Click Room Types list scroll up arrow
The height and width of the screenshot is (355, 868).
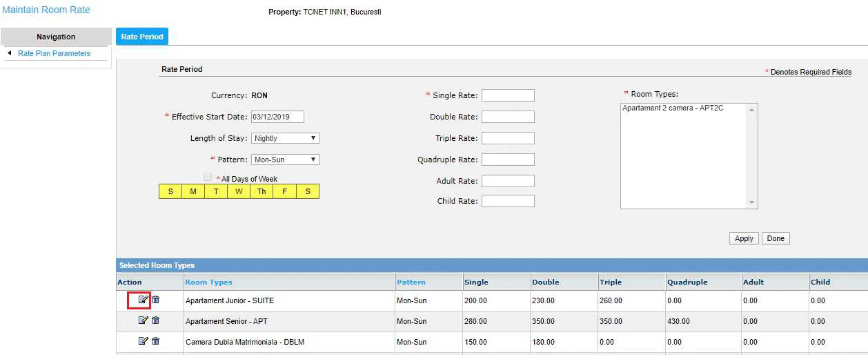[x=752, y=109]
